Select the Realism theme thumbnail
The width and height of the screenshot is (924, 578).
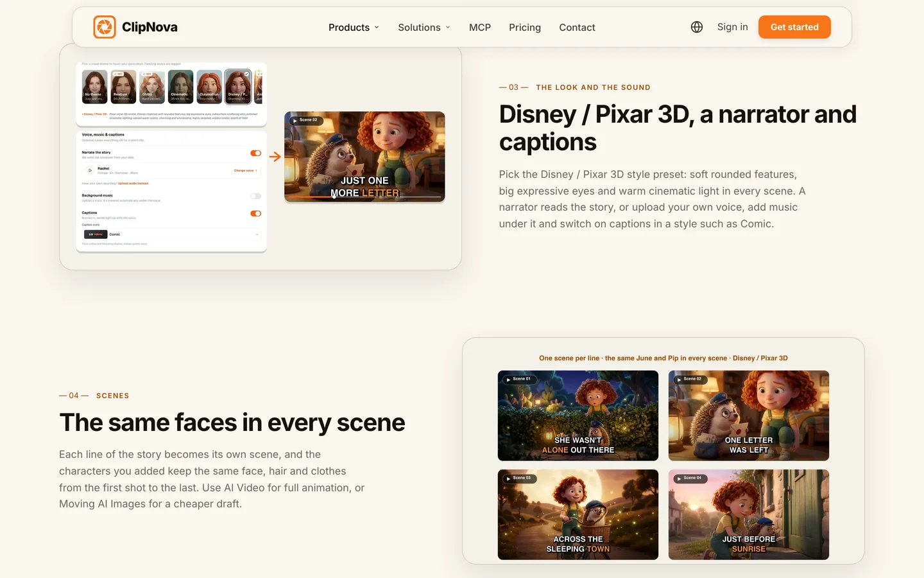pos(123,87)
